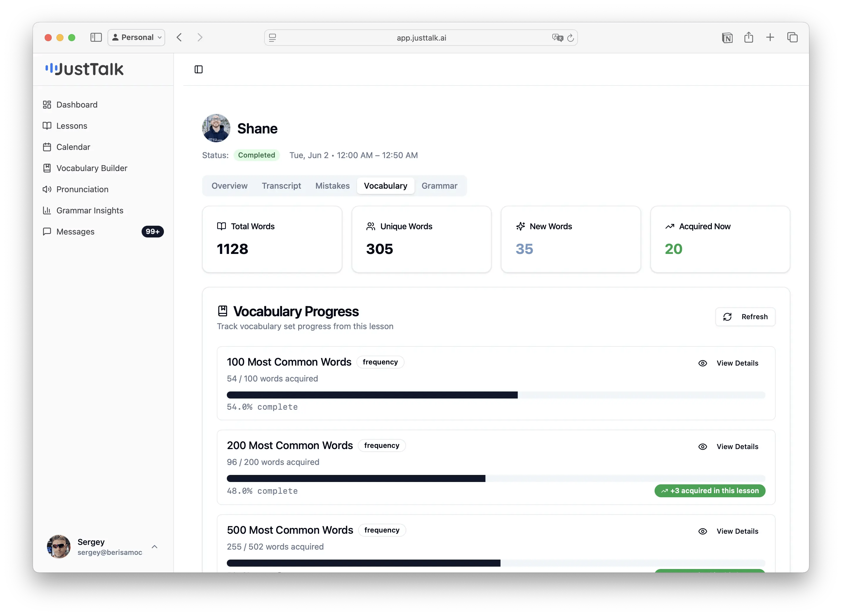Viewport: 842px width, 616px height.
Task: Show tab overview
Action: pos(792,37)
